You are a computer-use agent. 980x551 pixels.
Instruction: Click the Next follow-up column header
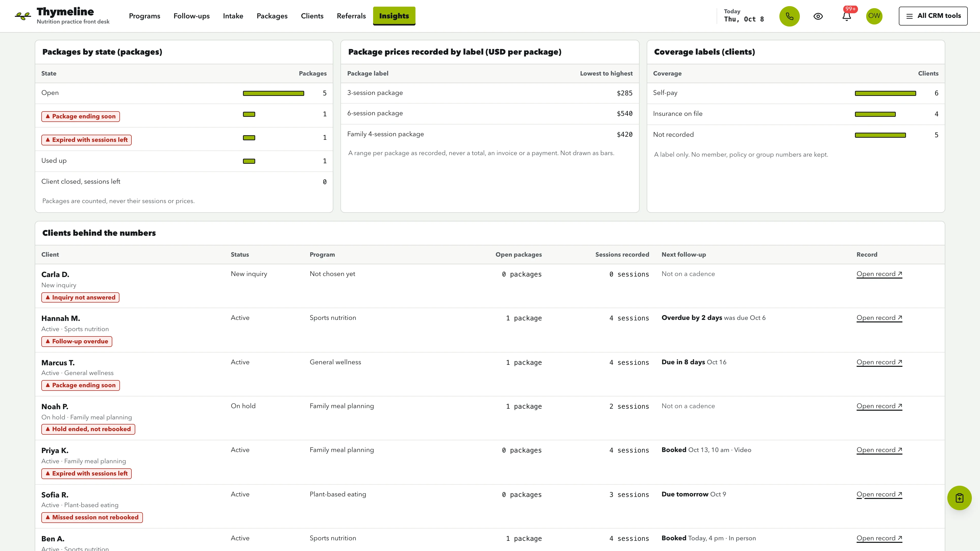click(684, 254)
